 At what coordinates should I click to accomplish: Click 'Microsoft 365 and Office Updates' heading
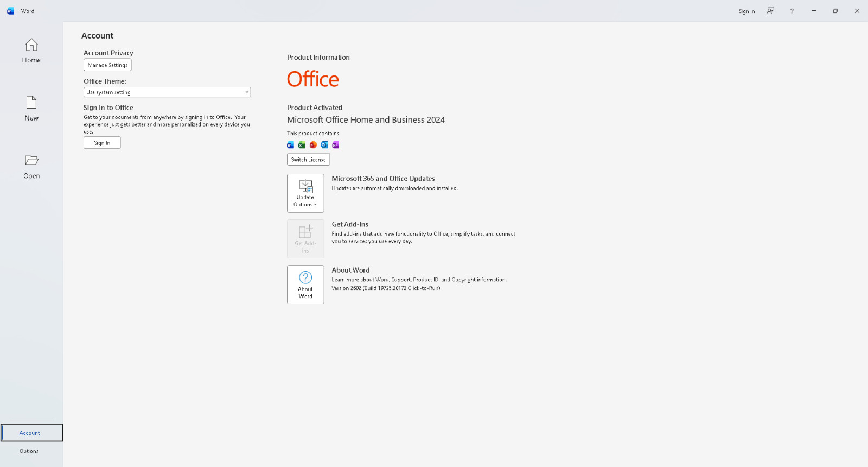(383, 179)
